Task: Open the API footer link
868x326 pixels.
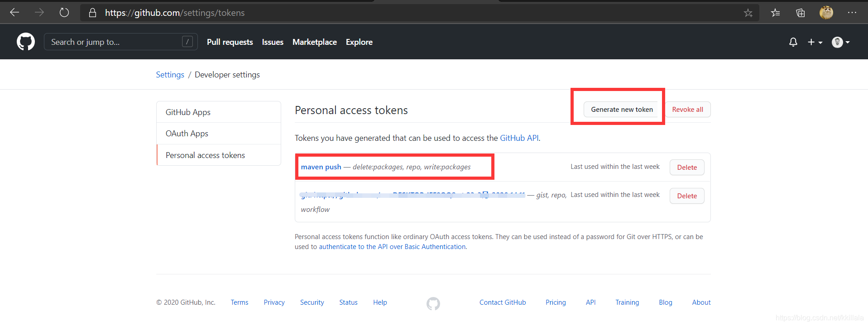Action: pos(591,302)
